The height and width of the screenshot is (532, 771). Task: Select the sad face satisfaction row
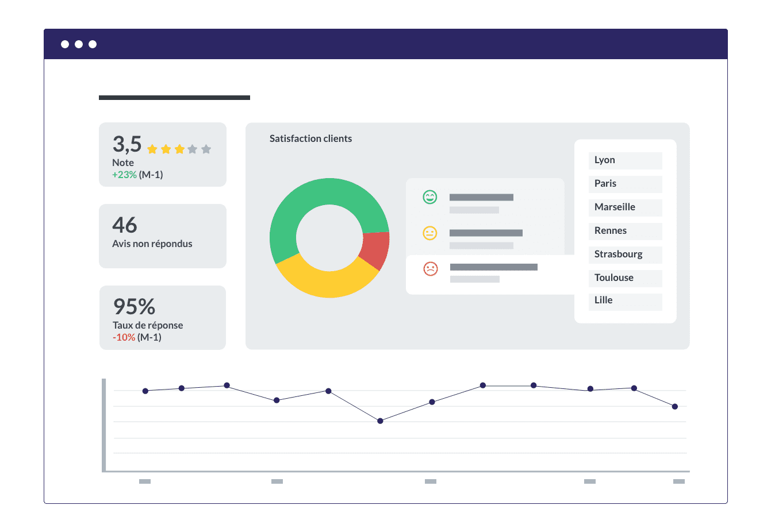pyautogui.click(x=490, y=275)
